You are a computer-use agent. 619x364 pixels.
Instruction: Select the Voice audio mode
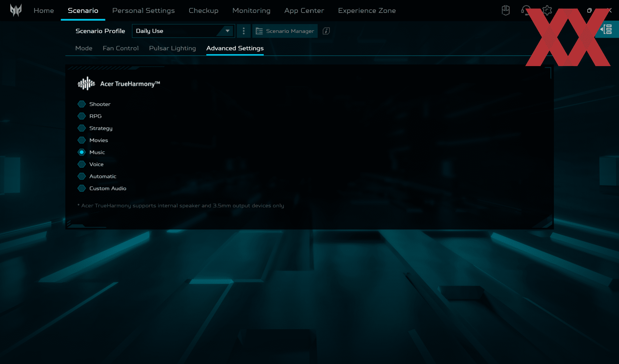click(x=82, y=164)
